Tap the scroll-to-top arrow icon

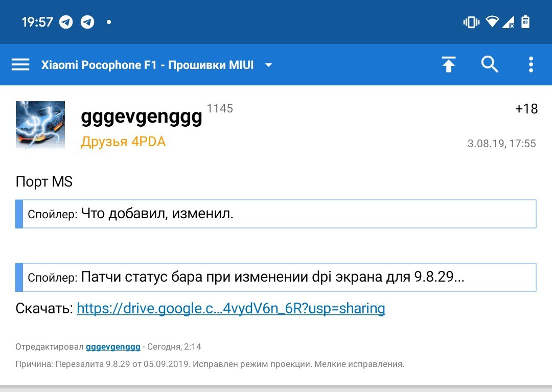click(449, 64)
